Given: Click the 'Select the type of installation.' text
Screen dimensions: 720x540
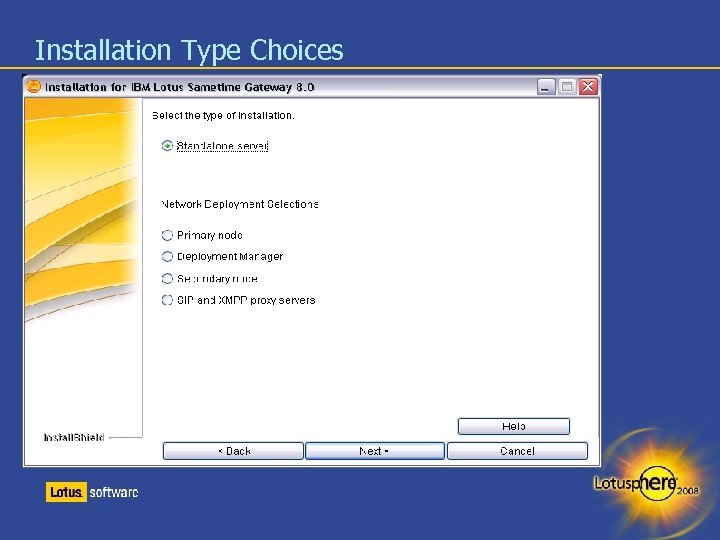Looking at the screenshot, I should coord(223,116).
